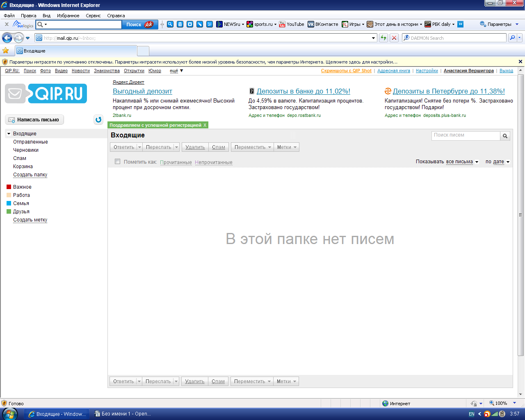Click the Favorites star icon
Screen dimensions: 525x420
6,50
